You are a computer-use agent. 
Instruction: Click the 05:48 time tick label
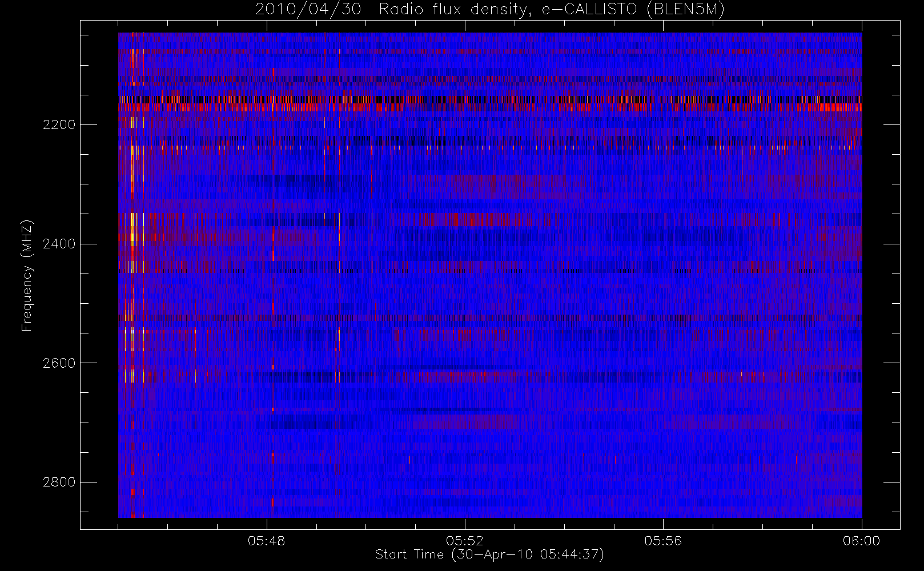tap(267, 541)
